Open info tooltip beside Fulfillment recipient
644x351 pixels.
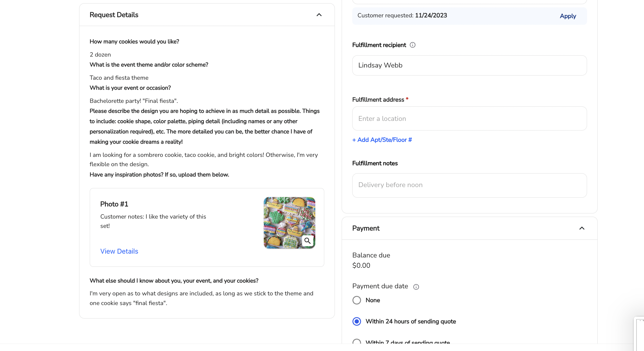(412, 45)
